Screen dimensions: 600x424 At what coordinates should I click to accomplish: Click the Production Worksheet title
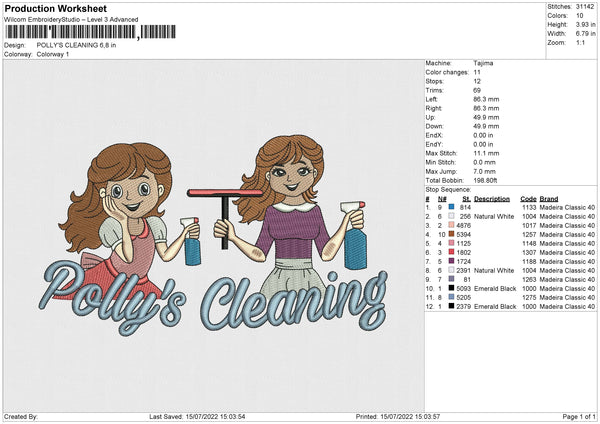pyautogui.click(x=56, y=8)
